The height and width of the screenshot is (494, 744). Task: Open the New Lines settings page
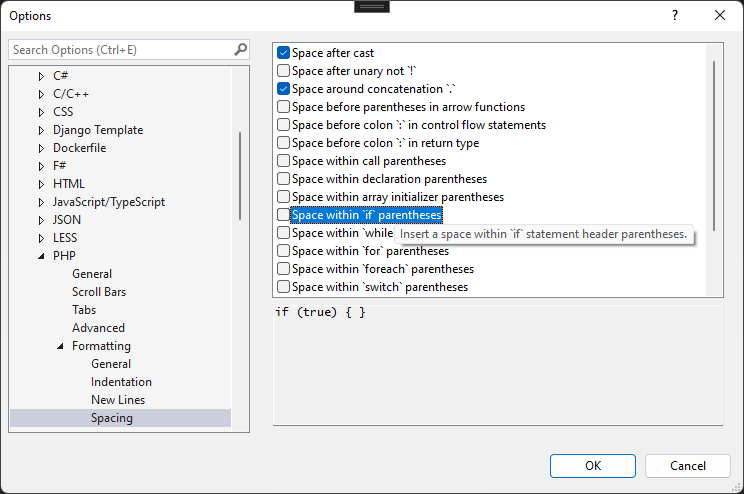117,400
